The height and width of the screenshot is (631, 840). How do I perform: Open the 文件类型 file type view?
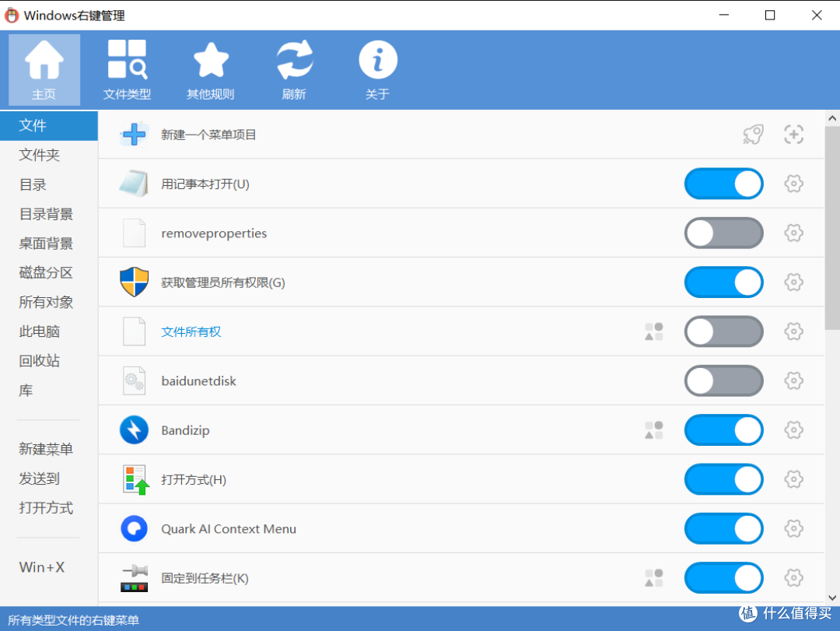(127, 70)
